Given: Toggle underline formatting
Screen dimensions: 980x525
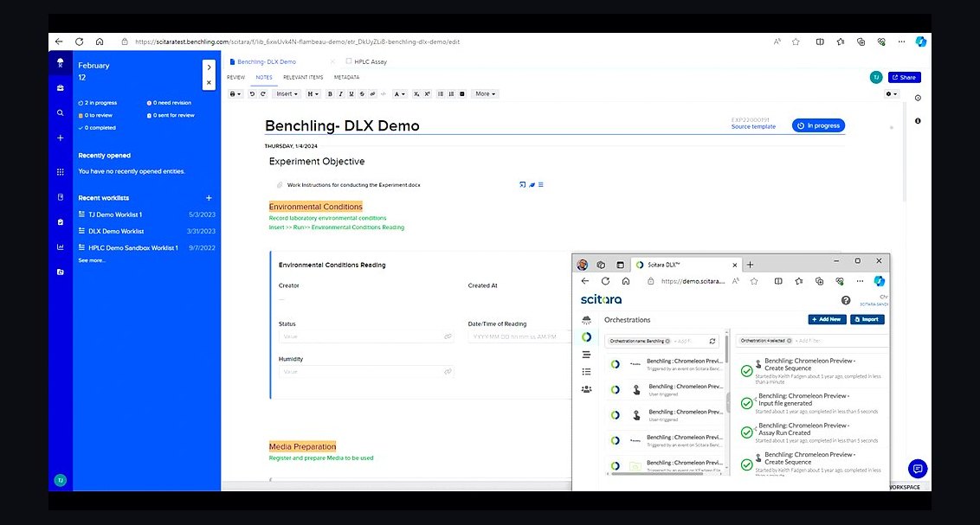Looking at the screenshot, I should coord(351,93).
